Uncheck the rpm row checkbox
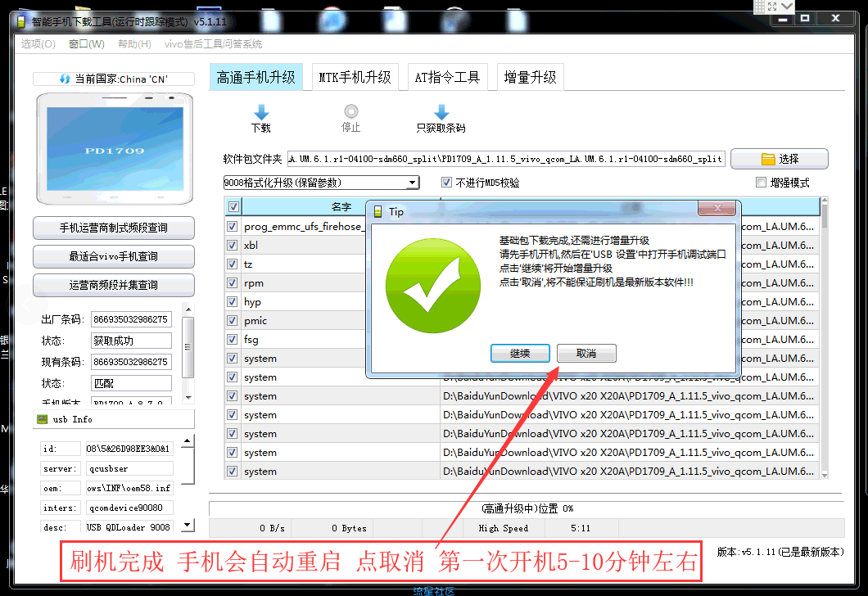 [233, 282]
